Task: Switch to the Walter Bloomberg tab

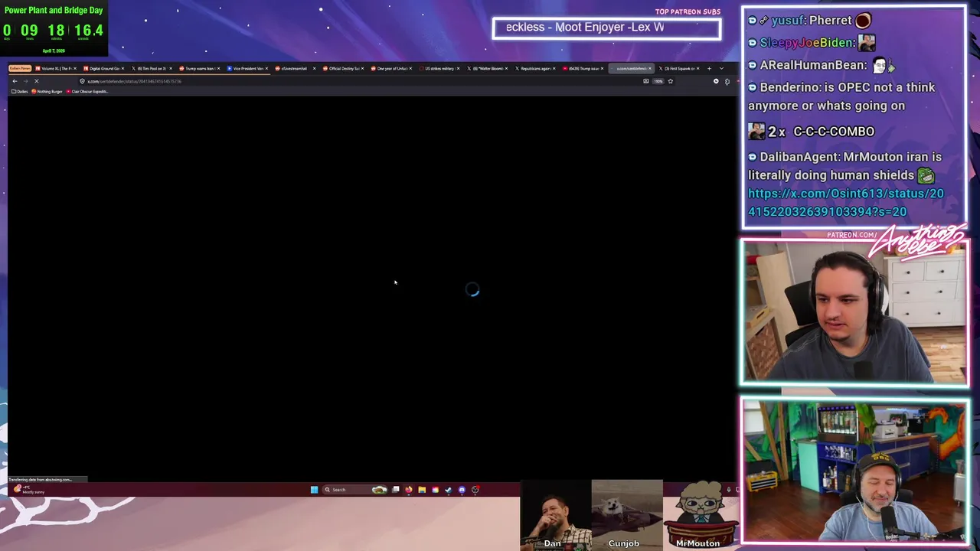Action: click(x=486, y=68)
